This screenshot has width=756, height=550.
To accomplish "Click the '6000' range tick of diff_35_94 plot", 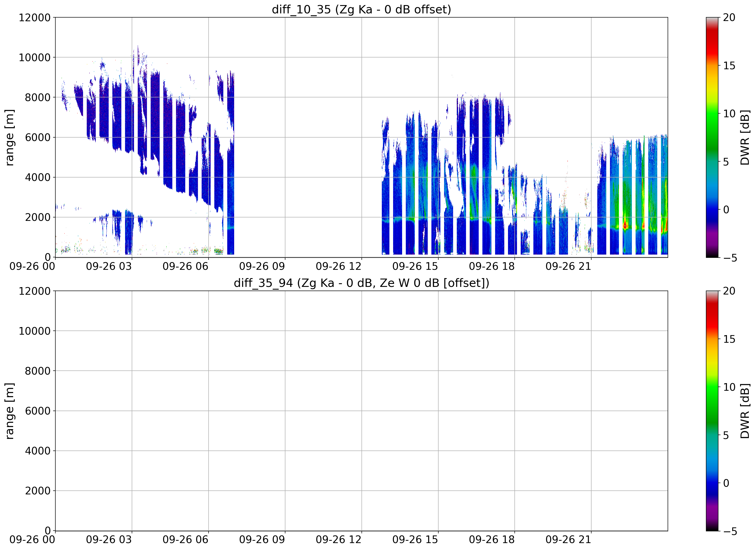I will click(x=38, y=411).
